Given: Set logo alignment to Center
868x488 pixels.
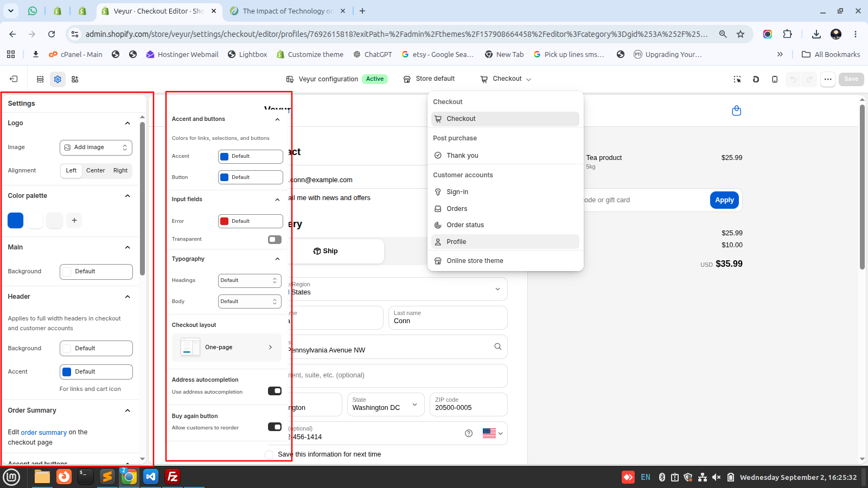Looking at the screenshot, I should point(95,170).
